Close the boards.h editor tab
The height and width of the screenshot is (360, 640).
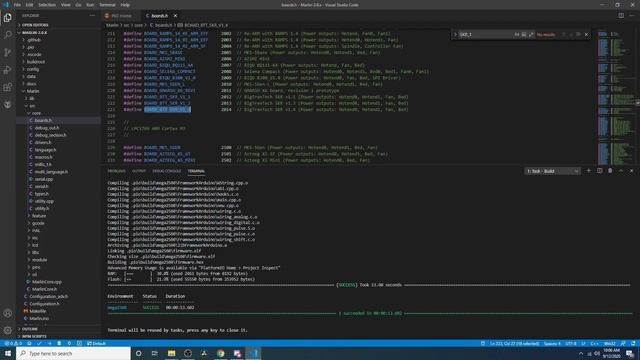175,16
